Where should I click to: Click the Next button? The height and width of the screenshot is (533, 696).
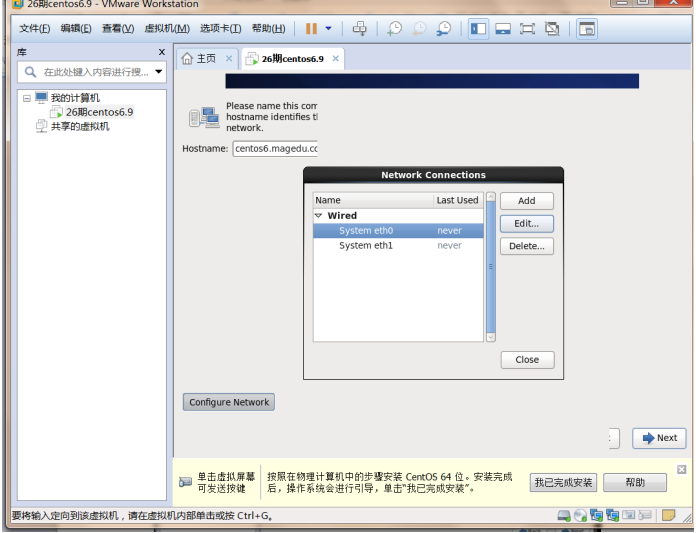tap(660, 438)
